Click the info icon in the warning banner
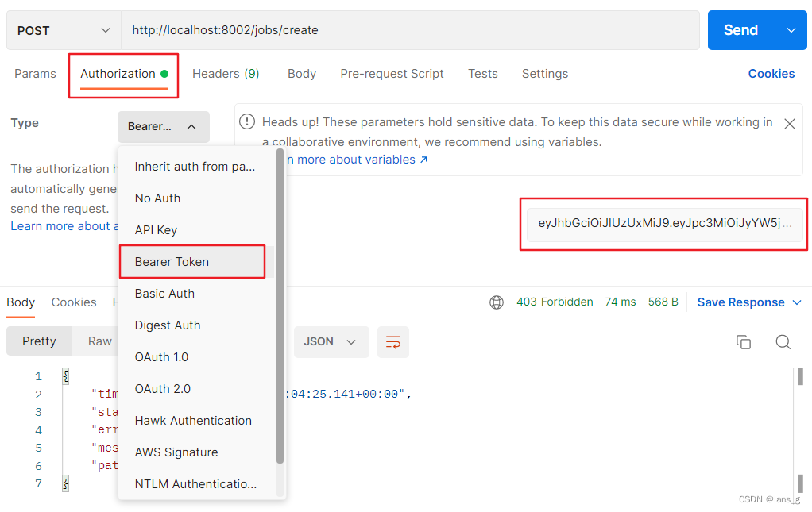Screen dimensions: 812x512 click(x=247, y=122)
